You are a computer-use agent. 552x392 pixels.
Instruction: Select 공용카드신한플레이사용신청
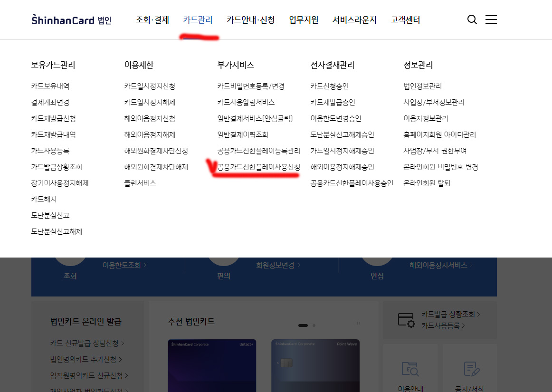[259, 167]
